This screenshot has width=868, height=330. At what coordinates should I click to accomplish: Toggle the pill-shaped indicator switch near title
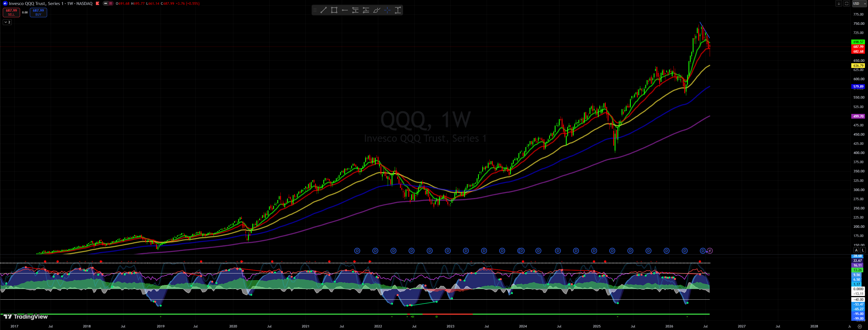coord(108,3)
